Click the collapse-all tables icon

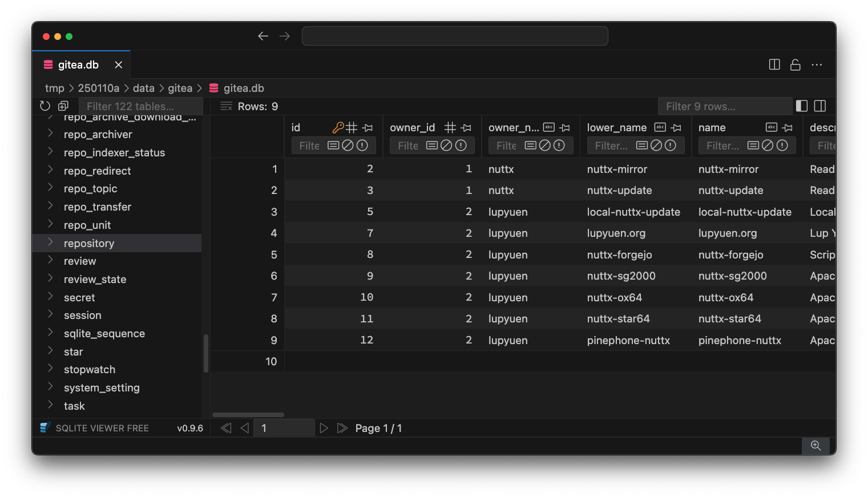(63, 106)
